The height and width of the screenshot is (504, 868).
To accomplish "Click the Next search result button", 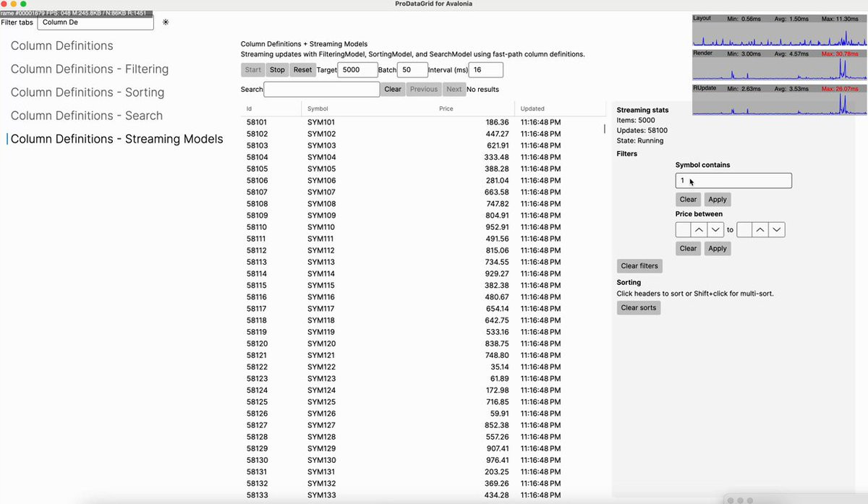I will [454, 89].
